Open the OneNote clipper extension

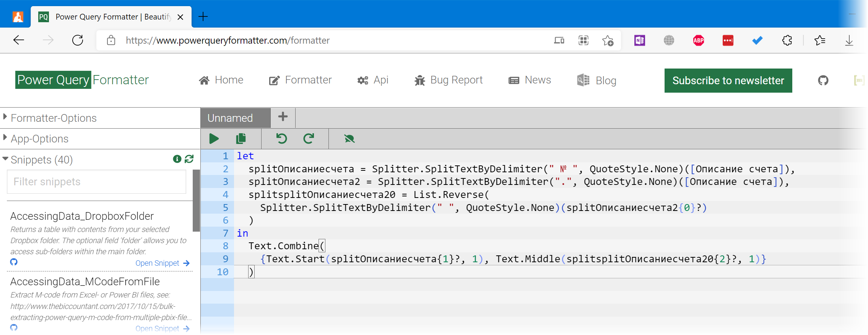coord(640,40)
